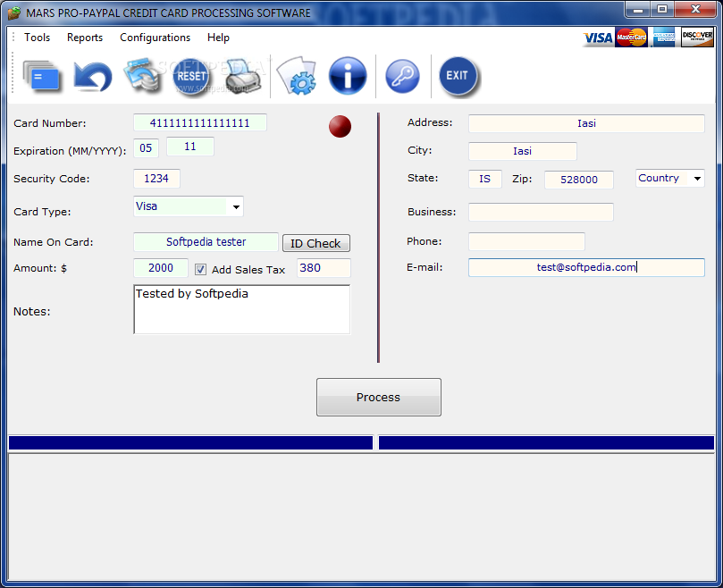Click the Security Code field
The width and height of the screenshot is (723, 588).
(x=156, y=179)
